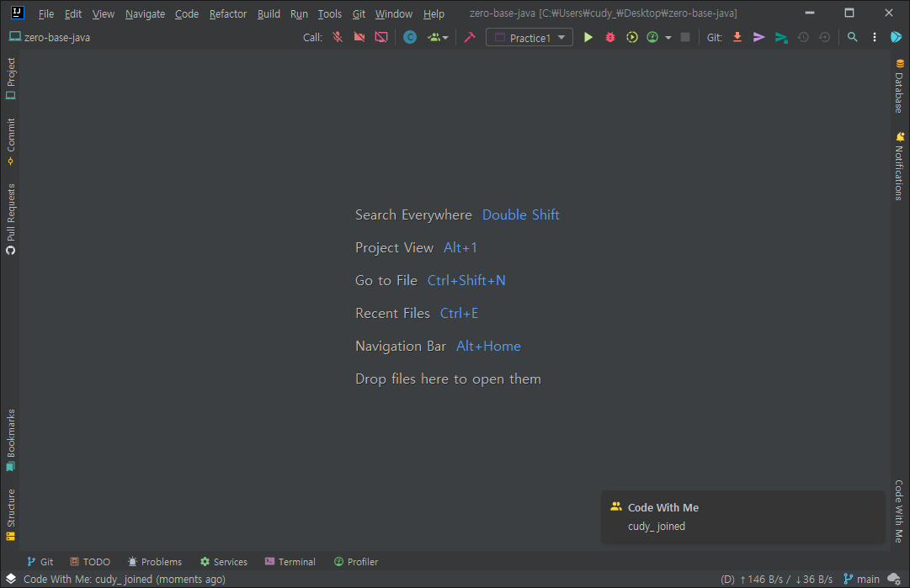Open the Practice1 run configuration dropdown
Screen dimensions: 910x588
tap(530, 38)
